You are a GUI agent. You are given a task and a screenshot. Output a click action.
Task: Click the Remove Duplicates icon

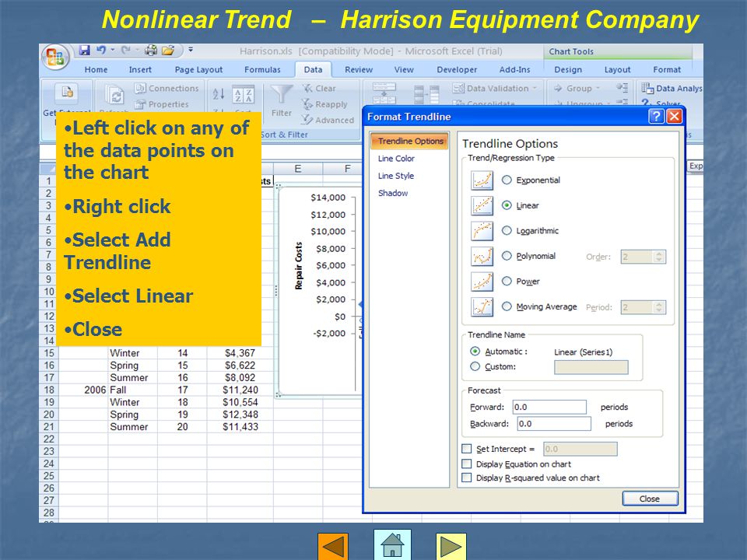(x=427, y=94)
